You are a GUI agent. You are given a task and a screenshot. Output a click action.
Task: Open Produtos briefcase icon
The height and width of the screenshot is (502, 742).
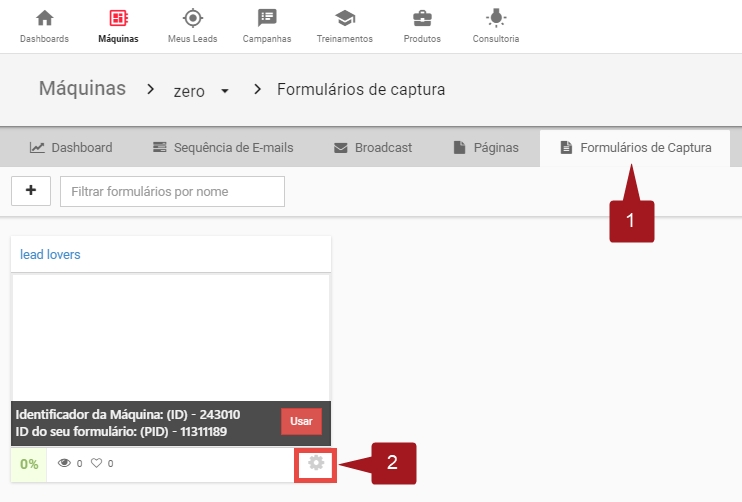[422, 18]
